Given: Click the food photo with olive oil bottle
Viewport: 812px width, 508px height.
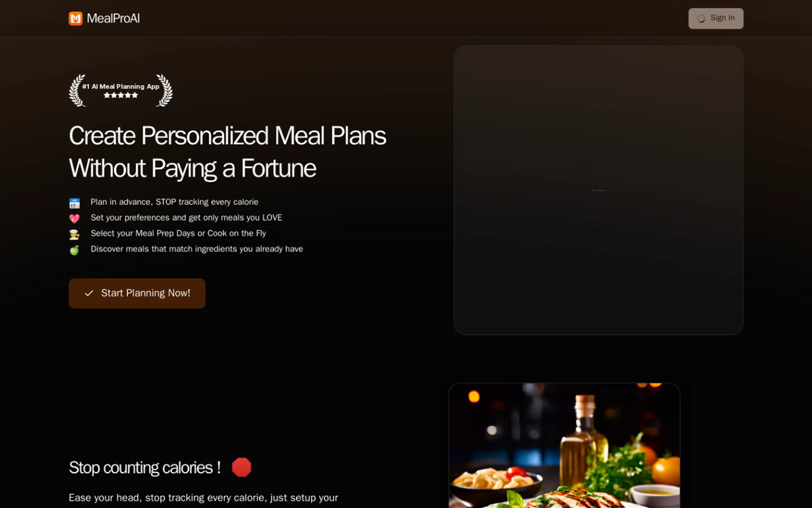Looking at the screenshot, I should 564,445.
